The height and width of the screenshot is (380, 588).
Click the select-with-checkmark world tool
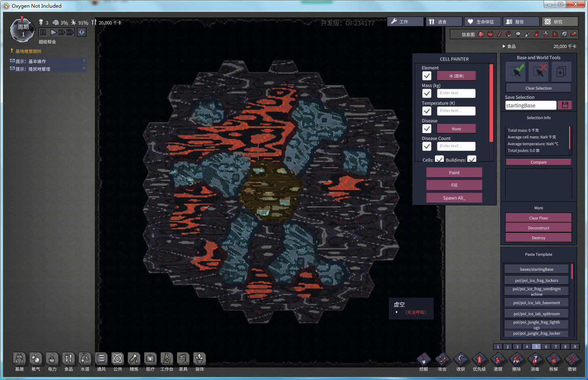coord(516,72)
